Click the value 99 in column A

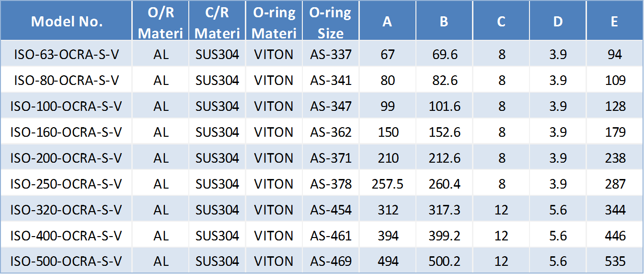click(x=387, y=106)
